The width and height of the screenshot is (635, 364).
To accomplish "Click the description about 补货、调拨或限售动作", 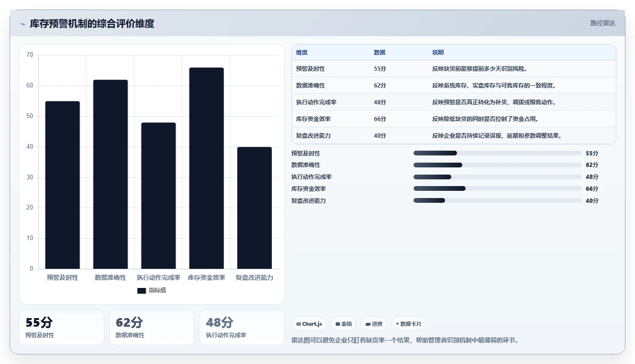I will click(494, 102).
